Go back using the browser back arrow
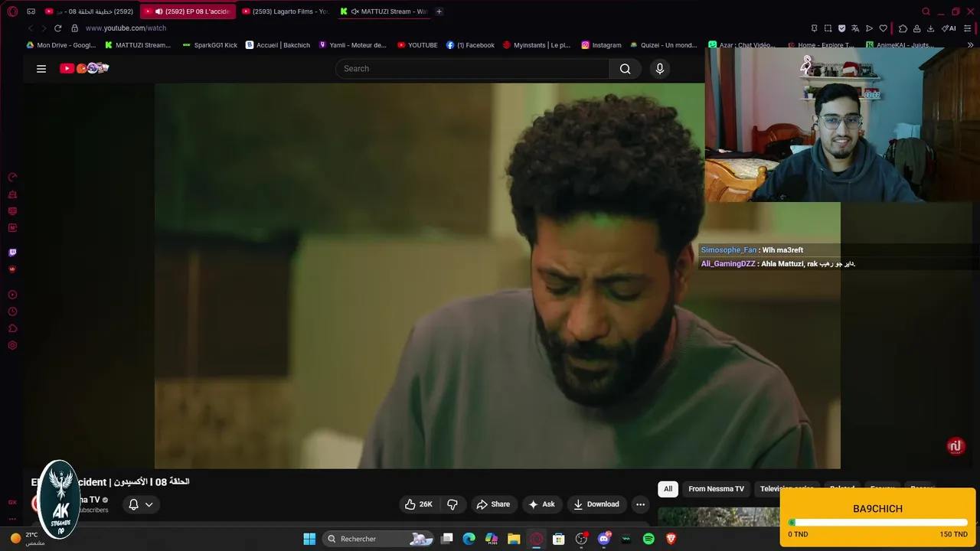The image size is (980, 551). pyautogui.click(x=31, y=28)
